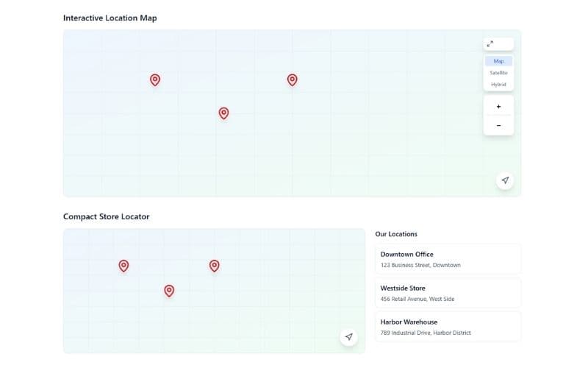Screen dimensions: 588x368
Task: Click the Our Locations list title
Action: coord(396,234)
